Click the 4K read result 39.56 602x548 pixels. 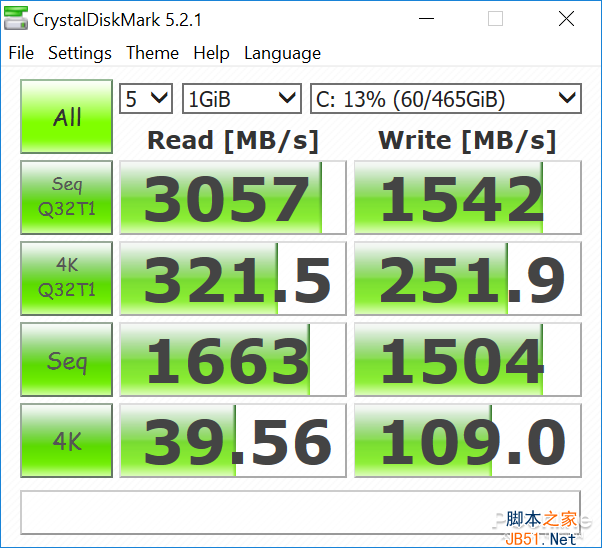pyautogui.click(x=233, y=440)
